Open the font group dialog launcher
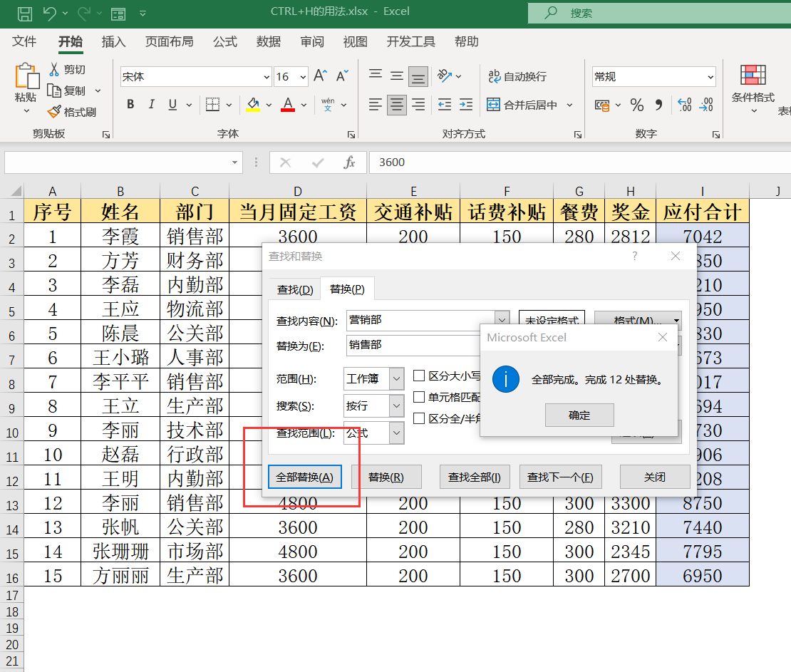Viewport: 791px width, 672px height. tap(351, 134)
